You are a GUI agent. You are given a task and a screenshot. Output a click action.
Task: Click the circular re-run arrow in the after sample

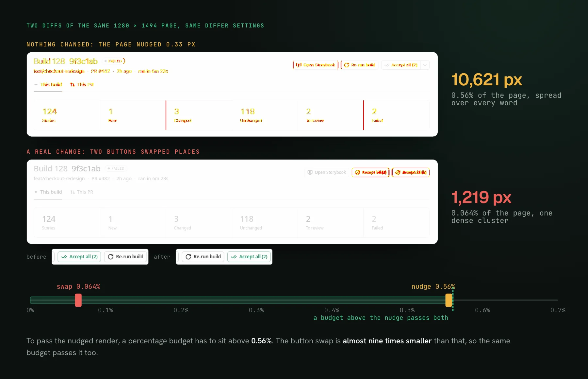[x=188, y=257]
